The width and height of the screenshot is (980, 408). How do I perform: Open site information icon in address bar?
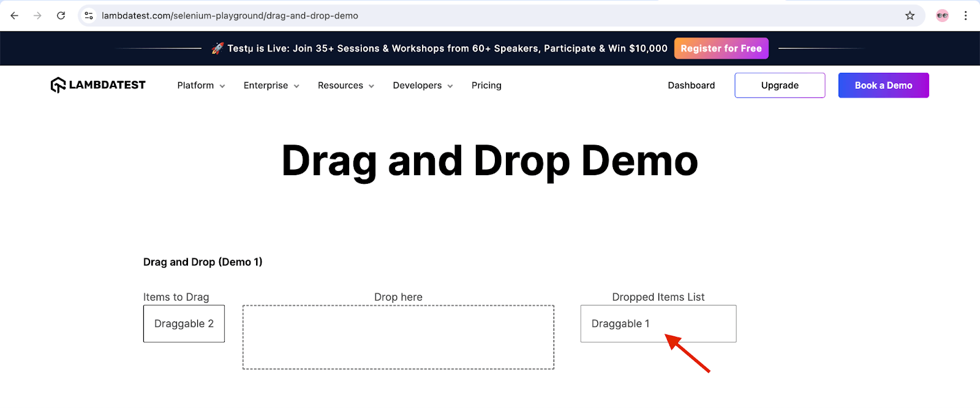coord(89,16)
